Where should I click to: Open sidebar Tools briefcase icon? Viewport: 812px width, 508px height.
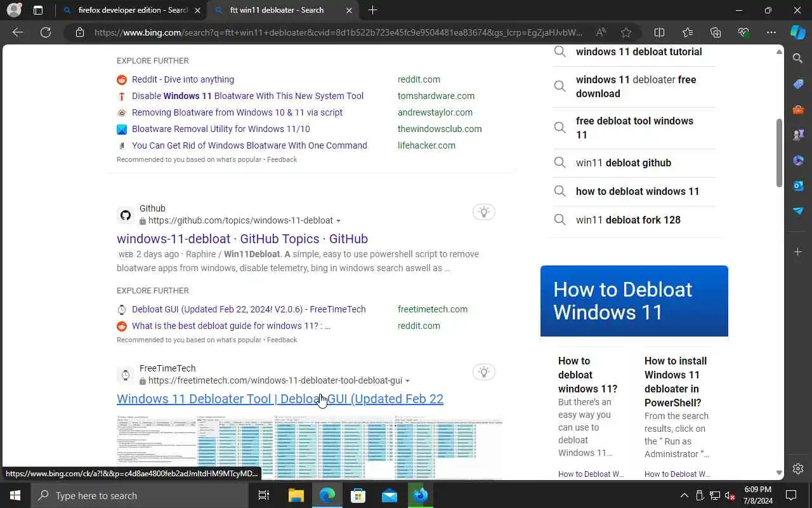(x=798, y=109)
